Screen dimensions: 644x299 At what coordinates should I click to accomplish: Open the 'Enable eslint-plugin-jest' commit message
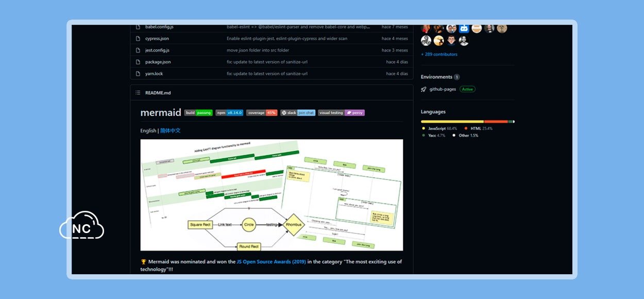click(287, 39)
